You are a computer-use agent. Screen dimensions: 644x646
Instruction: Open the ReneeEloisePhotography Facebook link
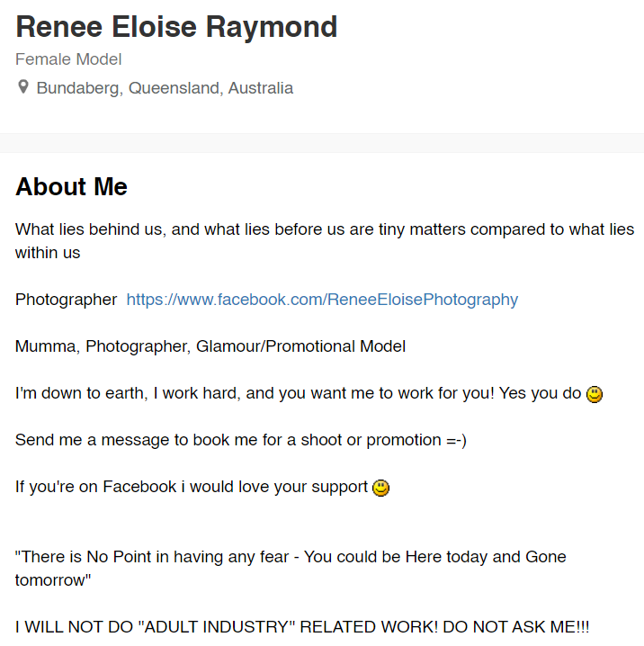coord(322,300)
